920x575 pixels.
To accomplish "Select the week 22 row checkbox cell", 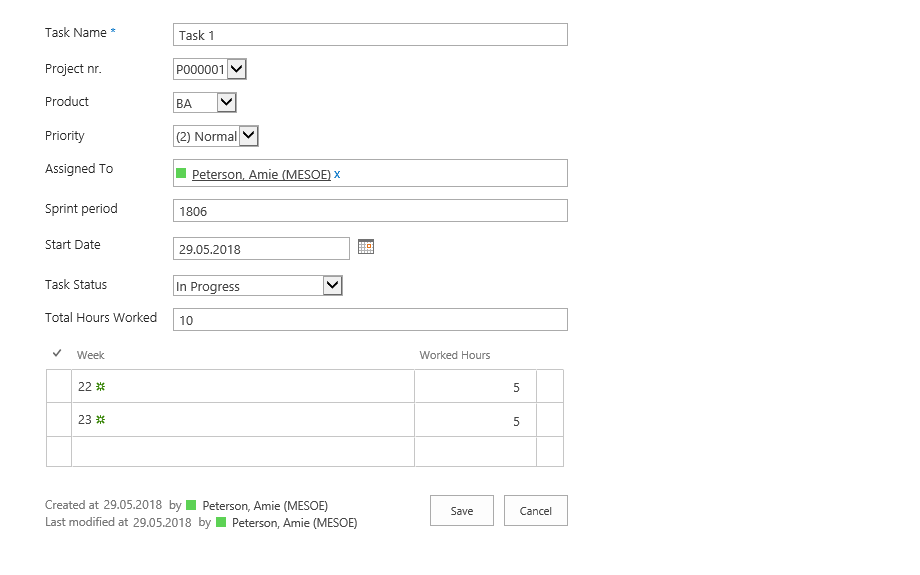I will [59, 387].
